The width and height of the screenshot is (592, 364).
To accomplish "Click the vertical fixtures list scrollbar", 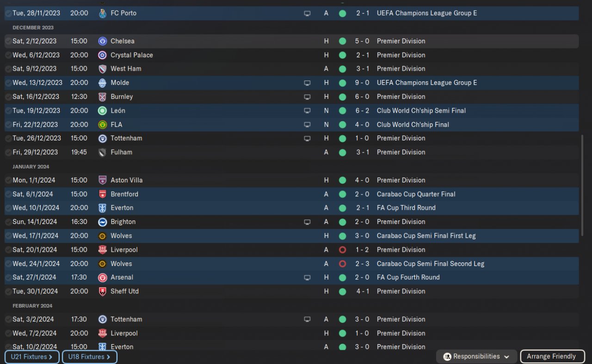I will 582,185.
